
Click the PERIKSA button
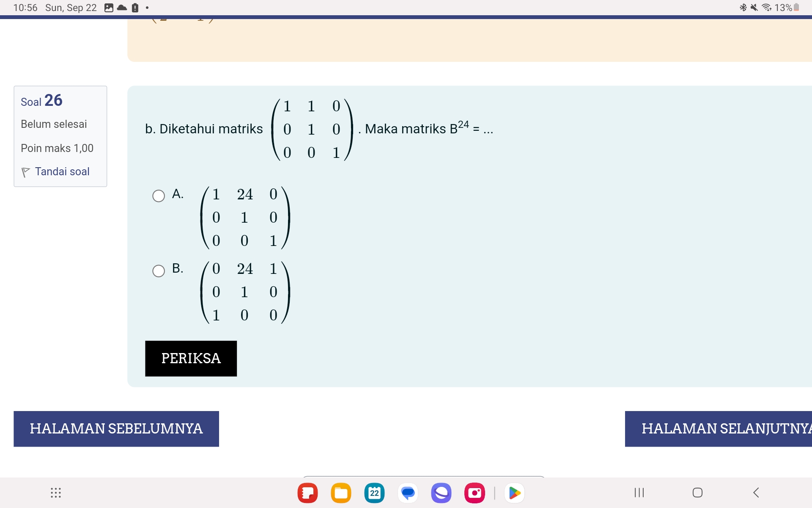(191, 358)
